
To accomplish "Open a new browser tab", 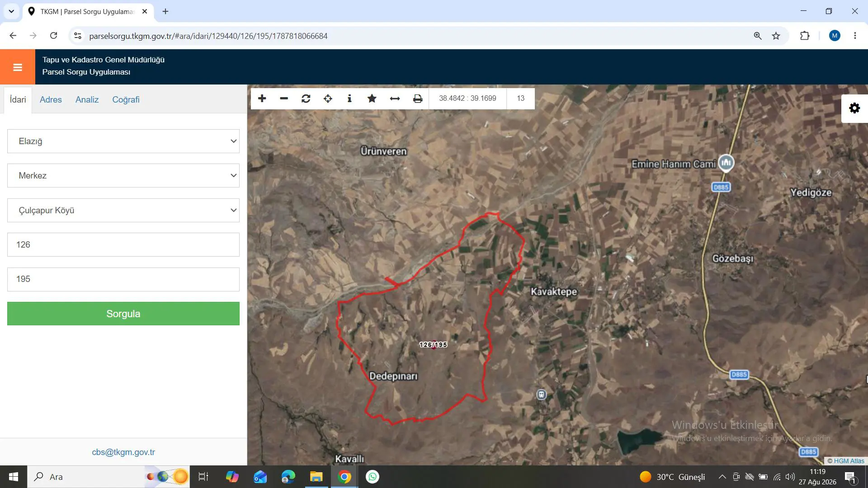I will [165, 11].
